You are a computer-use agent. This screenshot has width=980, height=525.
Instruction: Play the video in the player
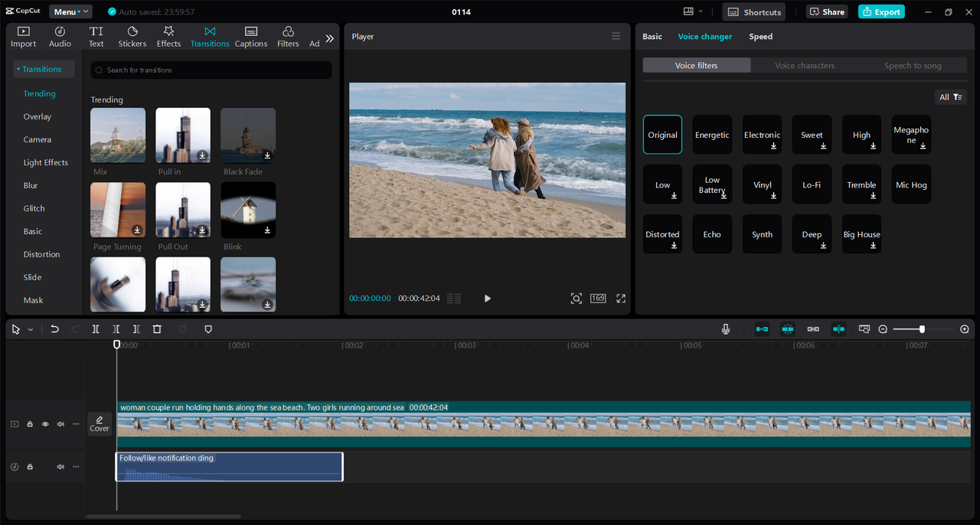pyautogui.click(x=488, y=298)
